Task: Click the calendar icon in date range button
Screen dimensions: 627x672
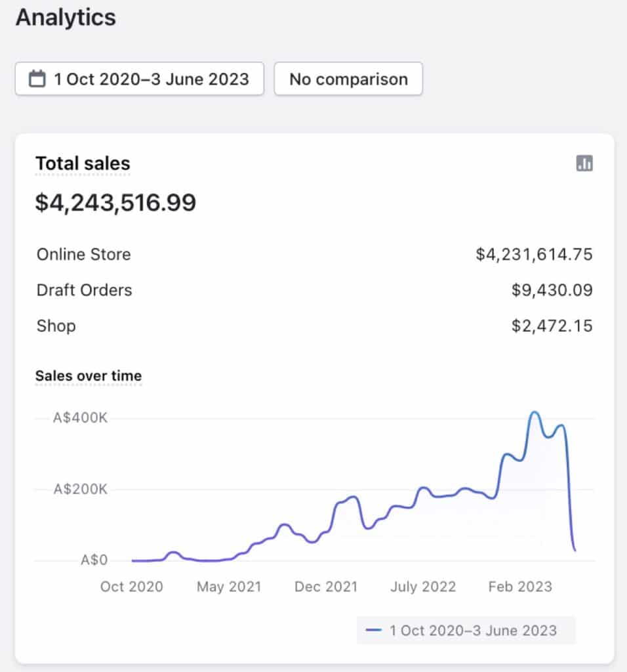Action: (x=38, y=79)
